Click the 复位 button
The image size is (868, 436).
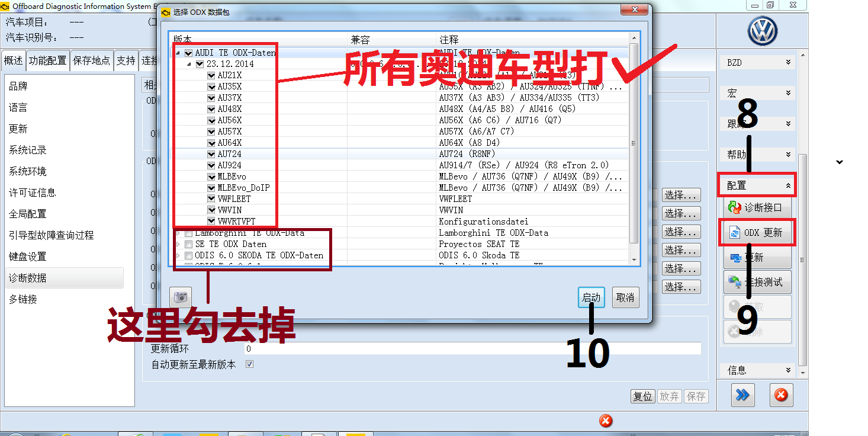coord(643,396)
